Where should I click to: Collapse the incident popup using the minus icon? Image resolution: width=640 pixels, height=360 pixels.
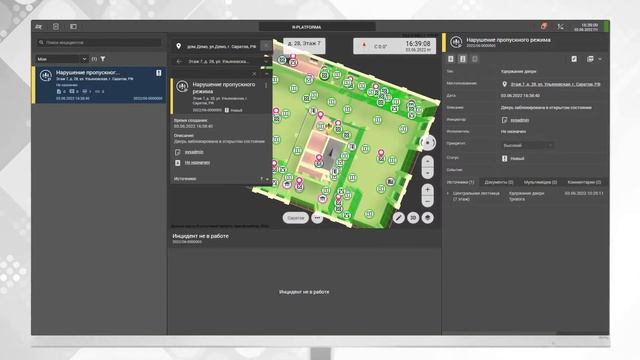(x=267, y=74)
